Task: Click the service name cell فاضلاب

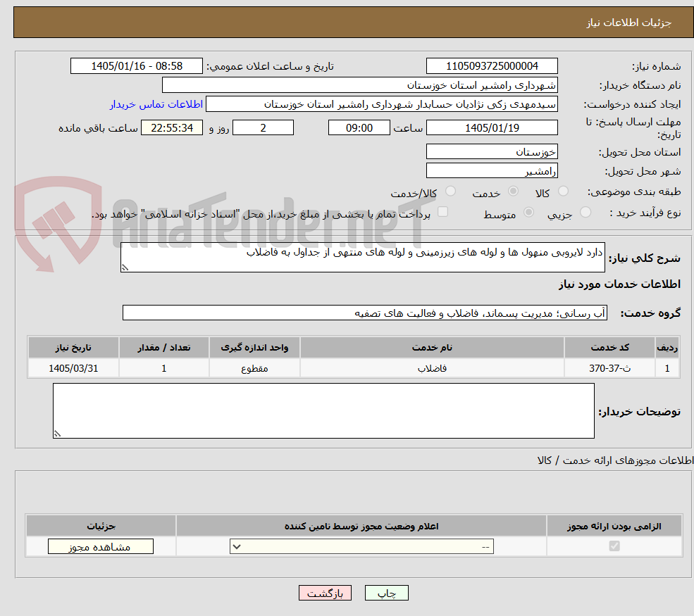Action: (432, 368)
